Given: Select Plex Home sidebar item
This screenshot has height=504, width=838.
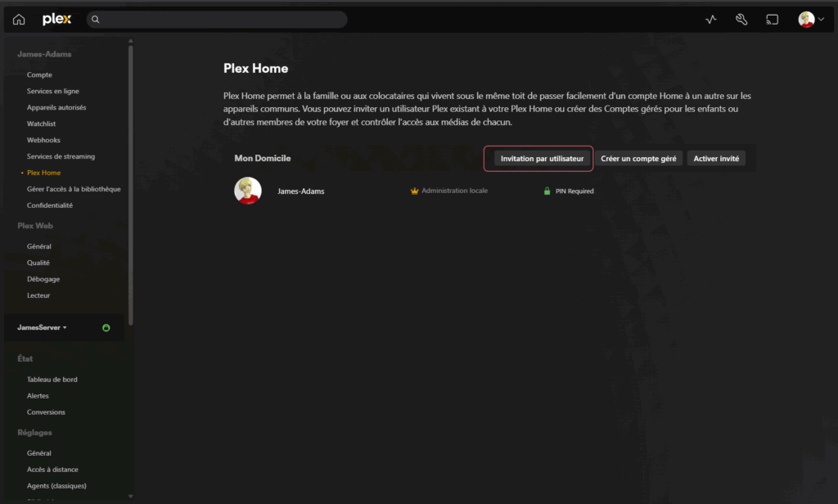Looking at the screenshot, I should (44, 173).
